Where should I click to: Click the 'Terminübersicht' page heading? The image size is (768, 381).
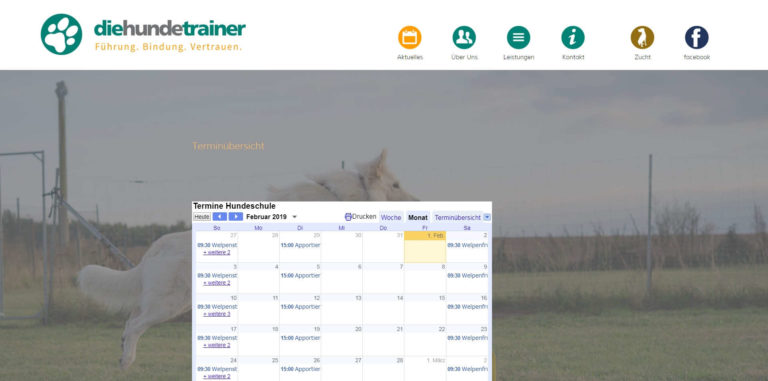click(228, 146)
